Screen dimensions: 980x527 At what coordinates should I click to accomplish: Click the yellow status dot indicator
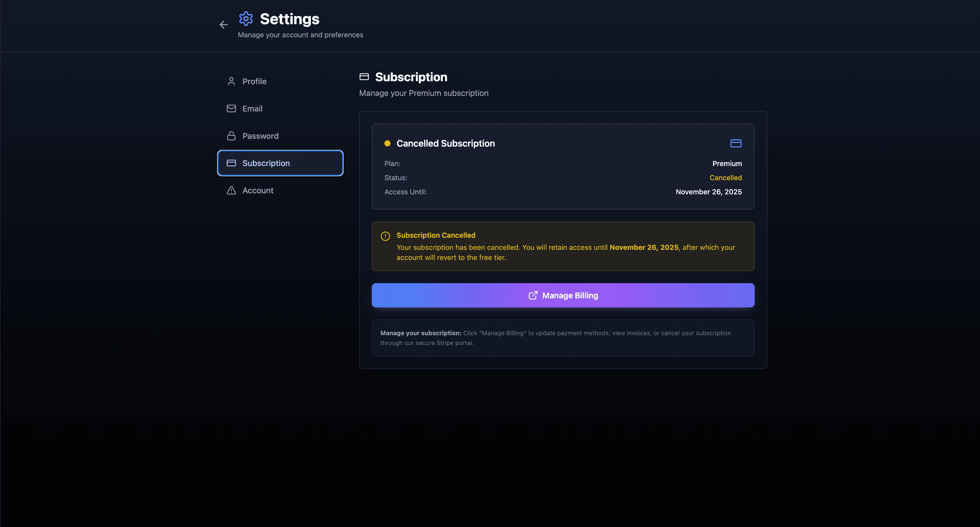pos(387,143)
